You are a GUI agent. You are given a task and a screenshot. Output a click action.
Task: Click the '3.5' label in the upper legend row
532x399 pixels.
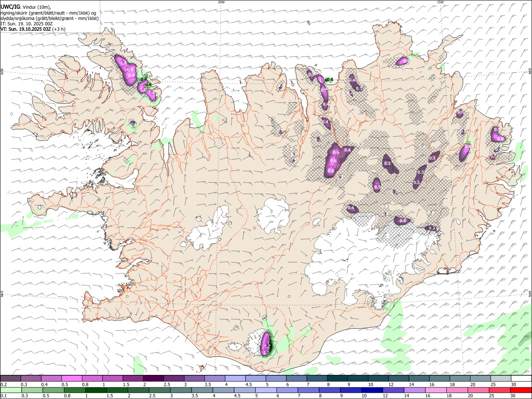[207, 384]
